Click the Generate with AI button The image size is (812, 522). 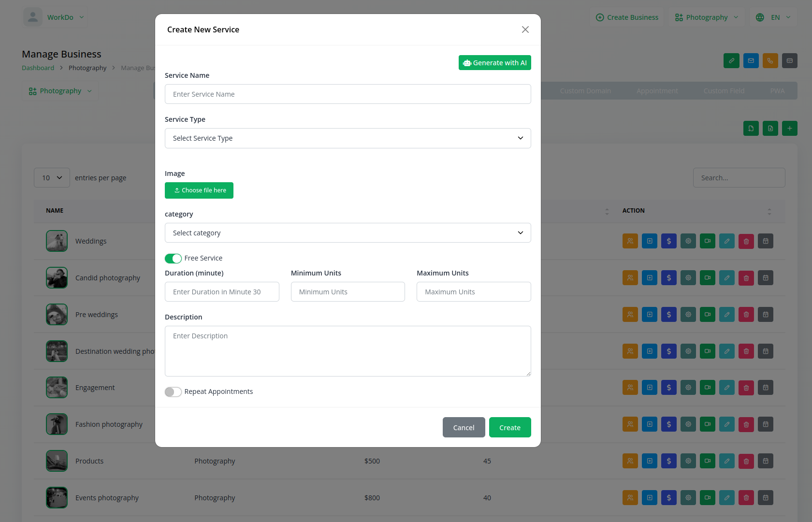pos(494,63)
